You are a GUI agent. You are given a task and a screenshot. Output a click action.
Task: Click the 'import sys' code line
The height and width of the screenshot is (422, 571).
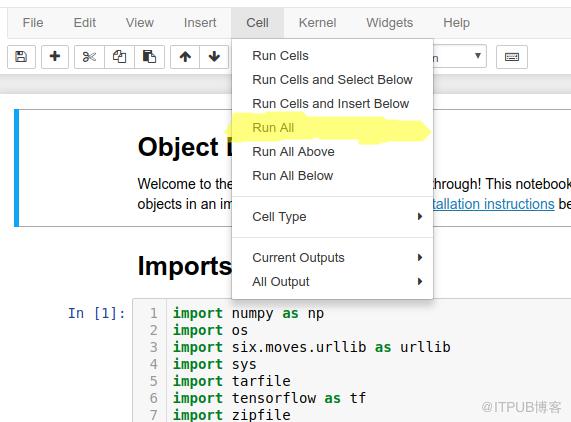(215, 364)
